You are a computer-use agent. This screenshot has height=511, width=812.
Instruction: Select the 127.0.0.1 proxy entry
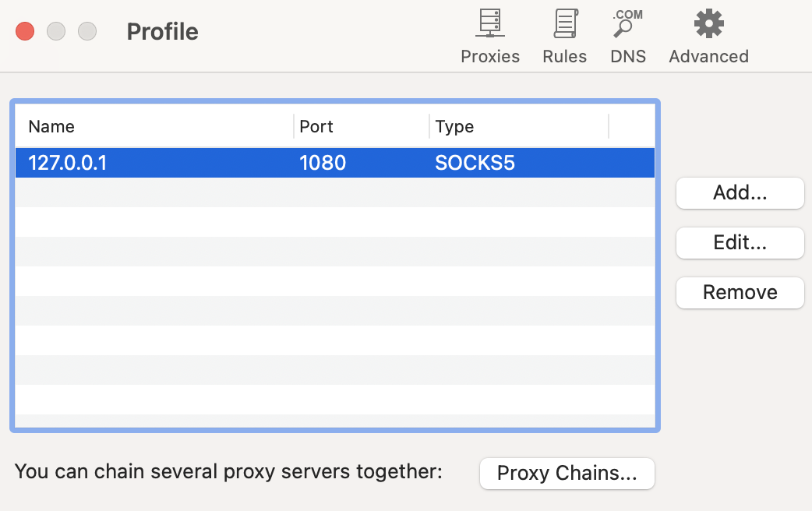(x=67, y=163)
